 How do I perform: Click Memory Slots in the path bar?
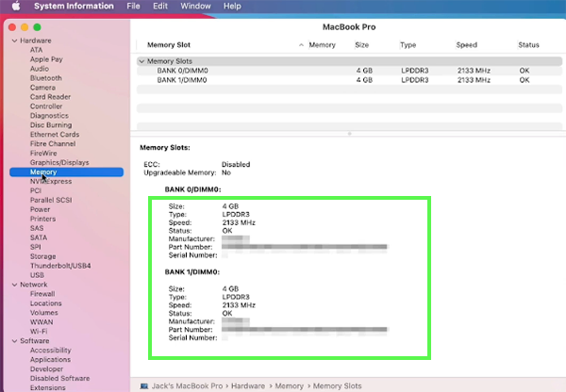pyautogui.click(x=337, y=386)
